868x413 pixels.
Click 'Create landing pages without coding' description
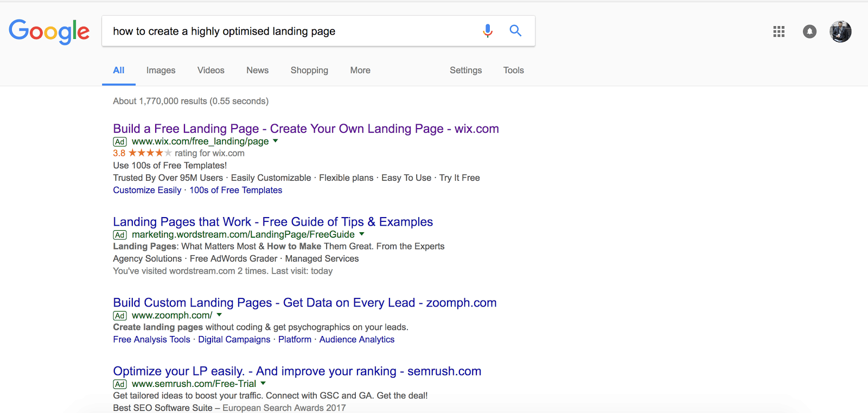pos(260,327)
